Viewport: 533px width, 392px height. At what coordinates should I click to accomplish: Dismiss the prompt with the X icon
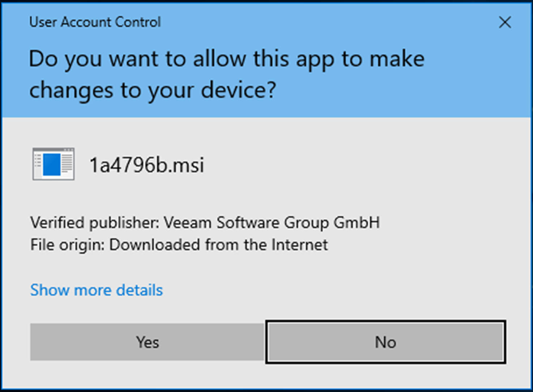[505, 22]
